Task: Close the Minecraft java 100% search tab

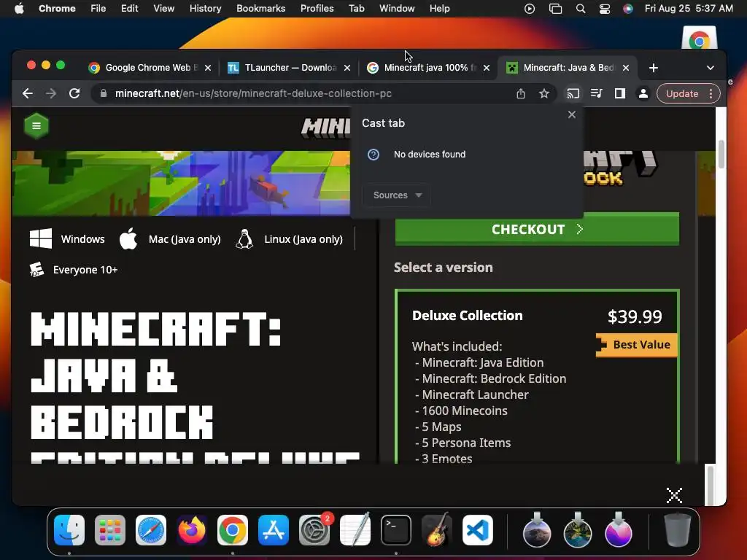Action: click(487, 68)
